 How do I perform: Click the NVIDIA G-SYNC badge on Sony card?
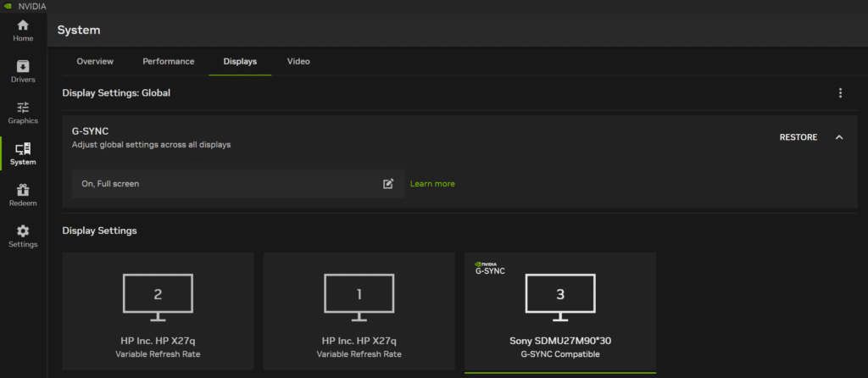click(490, 268)
